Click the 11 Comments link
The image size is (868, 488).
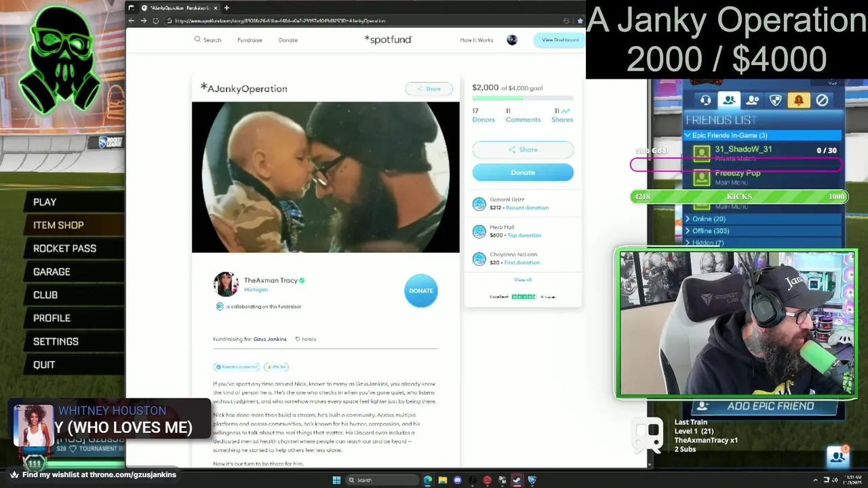pos(523,115)
